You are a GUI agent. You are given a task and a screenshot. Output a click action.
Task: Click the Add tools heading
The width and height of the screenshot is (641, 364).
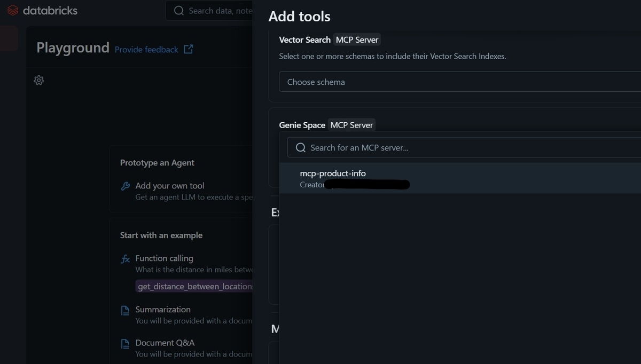tap(299, 17)
